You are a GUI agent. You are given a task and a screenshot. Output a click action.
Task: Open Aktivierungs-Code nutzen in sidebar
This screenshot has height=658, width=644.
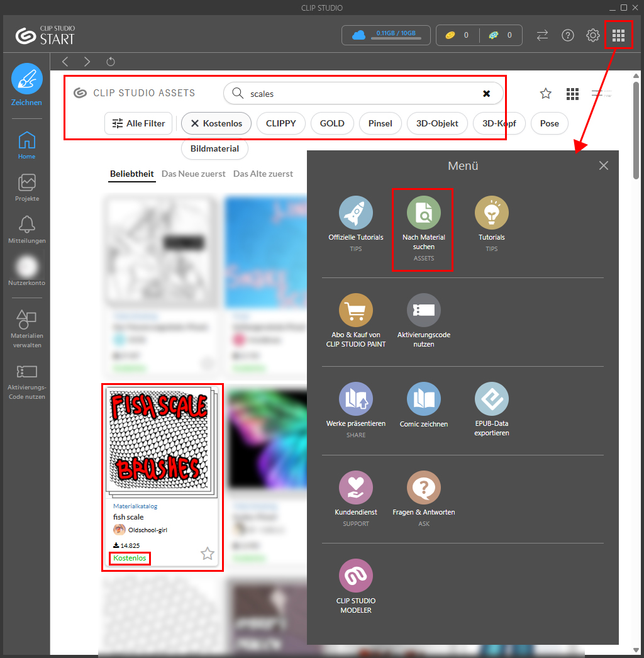[27, 382]
